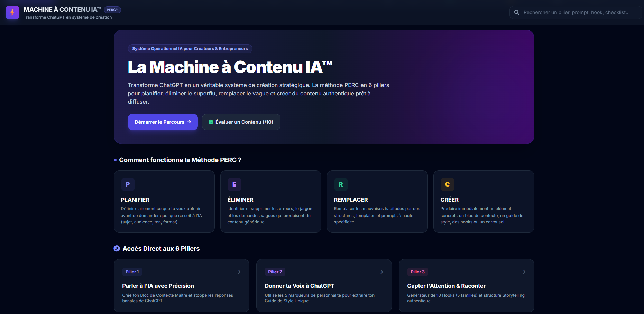
Task: Click the E letter icon for Éliminer
Action: click(234, 184)
